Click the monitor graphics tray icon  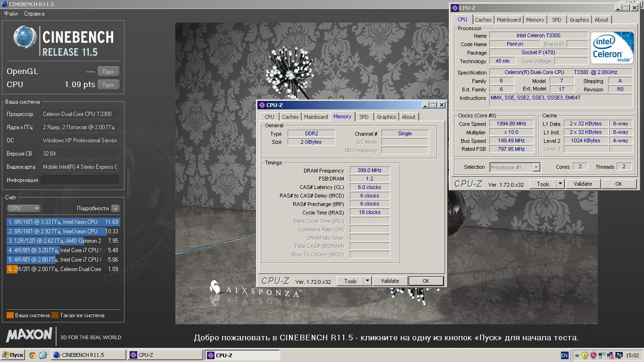click(x=619, y=355)
